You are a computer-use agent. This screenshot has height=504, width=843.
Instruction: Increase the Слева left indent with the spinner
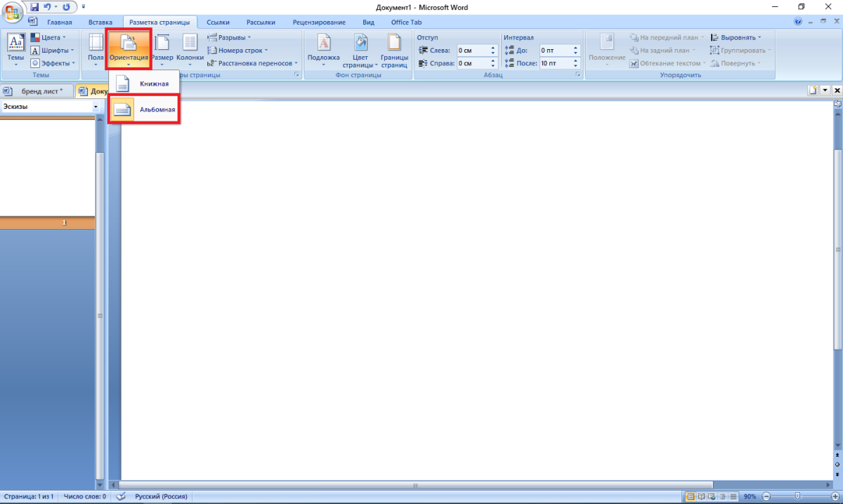pos(493,48)
